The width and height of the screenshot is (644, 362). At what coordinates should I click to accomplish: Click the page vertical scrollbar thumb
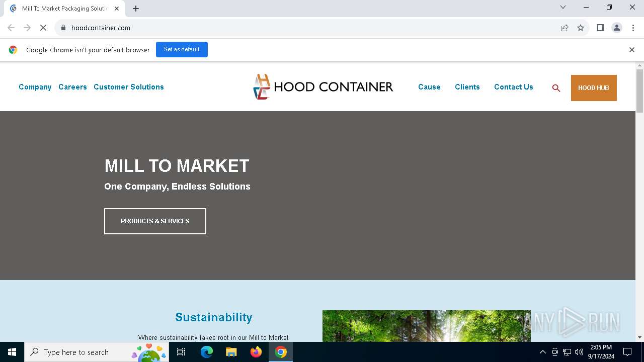(x=640, y=91)
